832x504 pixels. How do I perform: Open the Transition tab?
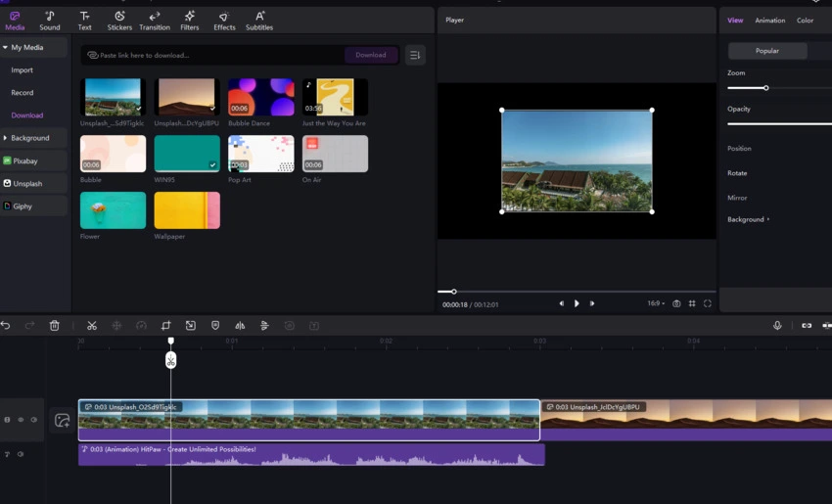[154, 21]
